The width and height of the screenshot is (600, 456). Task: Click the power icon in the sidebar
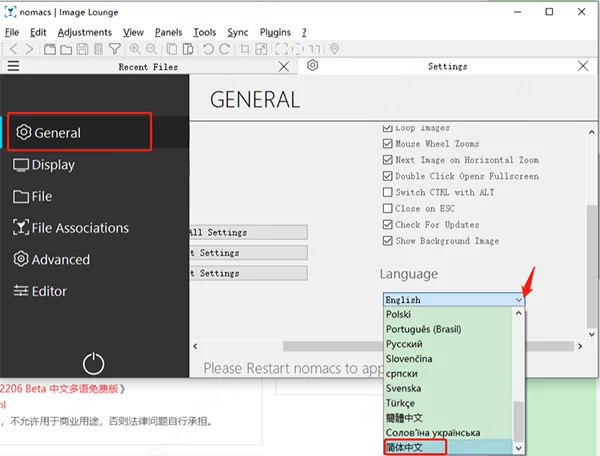[94, 363]
